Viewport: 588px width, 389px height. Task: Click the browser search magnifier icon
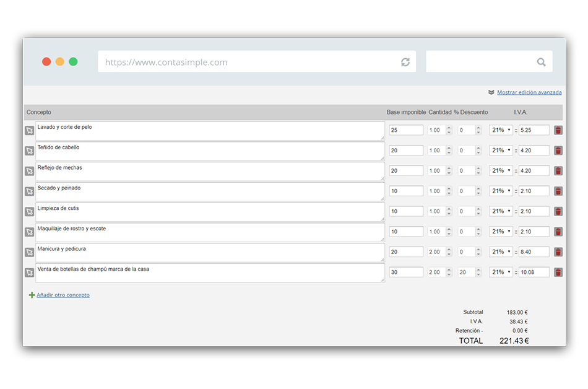tap(541, 62)
